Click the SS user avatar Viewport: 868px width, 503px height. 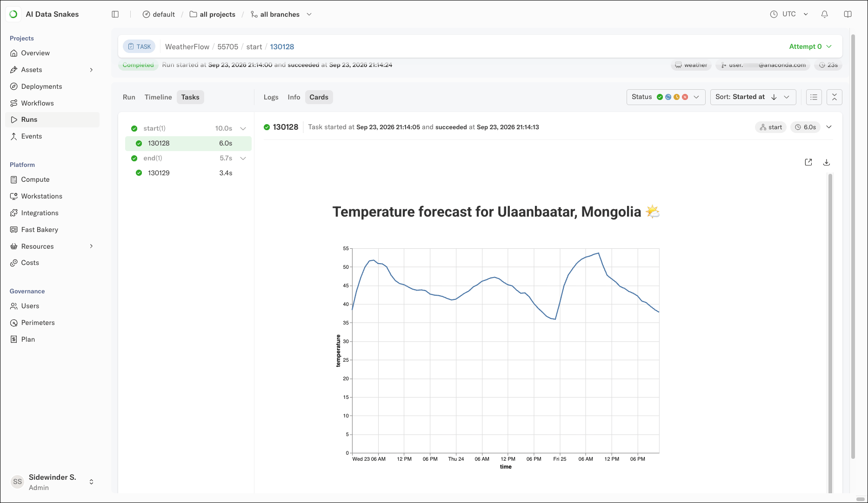(18, 482)
